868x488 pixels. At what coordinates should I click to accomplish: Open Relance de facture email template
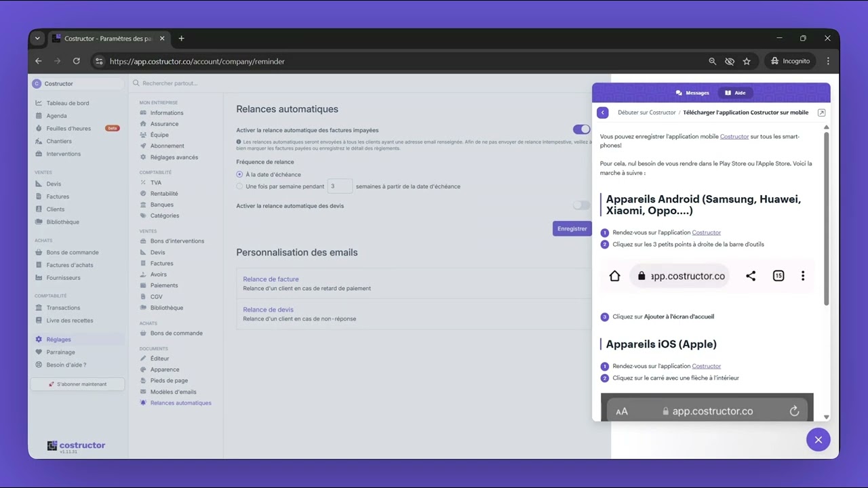pos(271,279)
